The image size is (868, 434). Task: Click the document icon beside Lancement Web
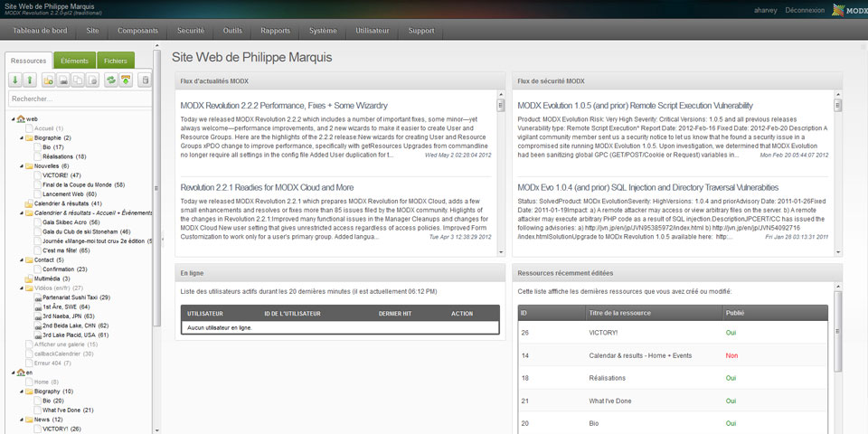coord(38,194)
